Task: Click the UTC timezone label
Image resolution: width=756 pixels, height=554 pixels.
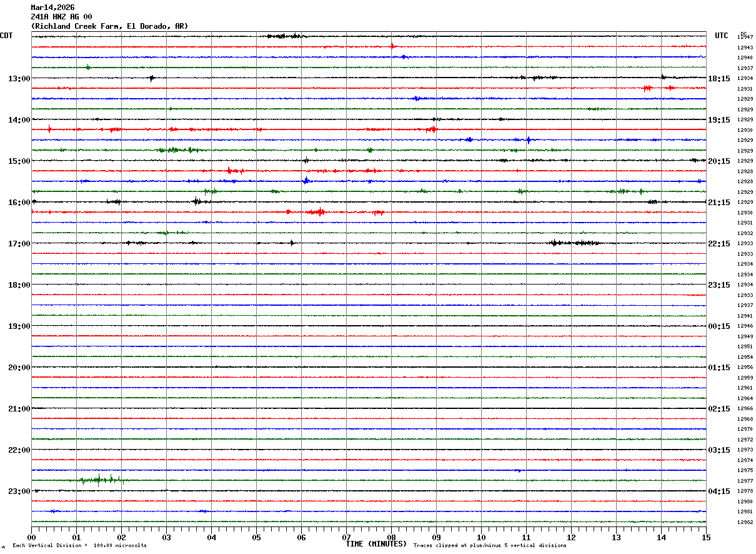Action: 722,36
